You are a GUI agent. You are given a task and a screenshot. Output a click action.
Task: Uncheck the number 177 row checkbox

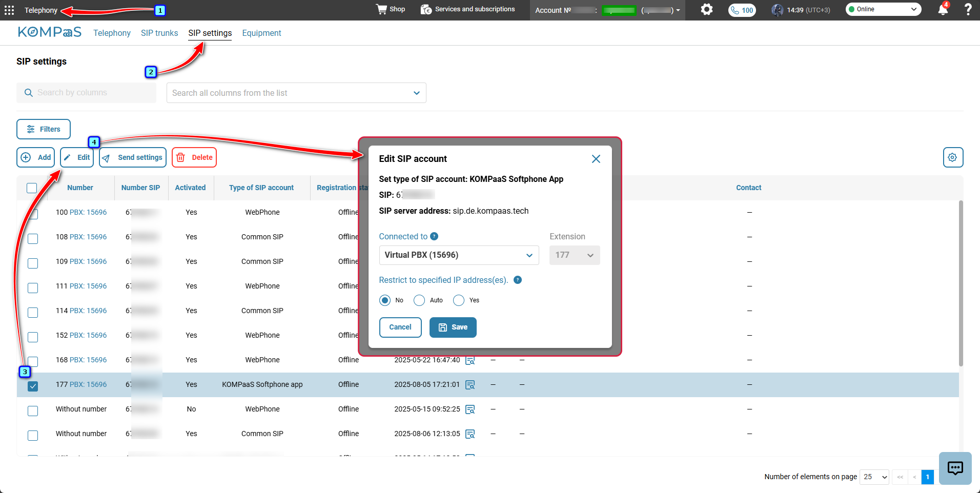(33, 386)
